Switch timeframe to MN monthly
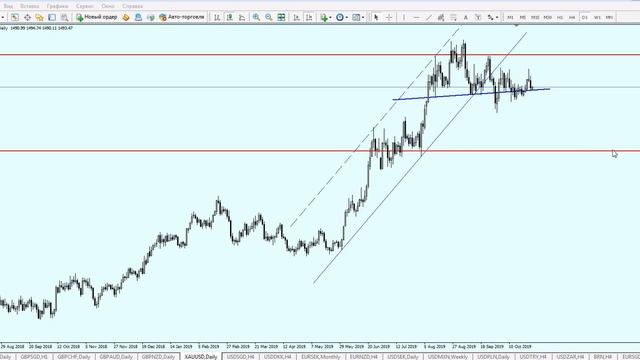 609,17
